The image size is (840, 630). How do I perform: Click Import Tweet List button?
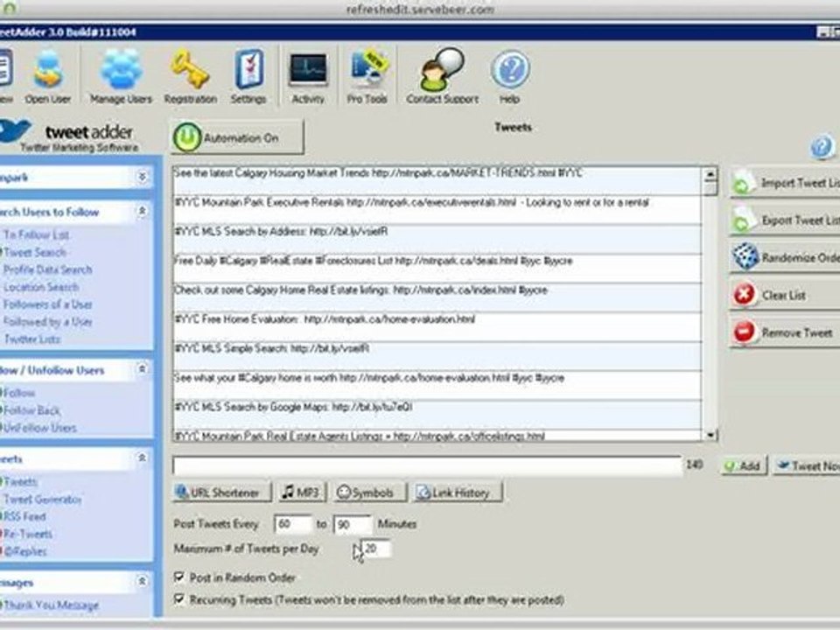786,183
